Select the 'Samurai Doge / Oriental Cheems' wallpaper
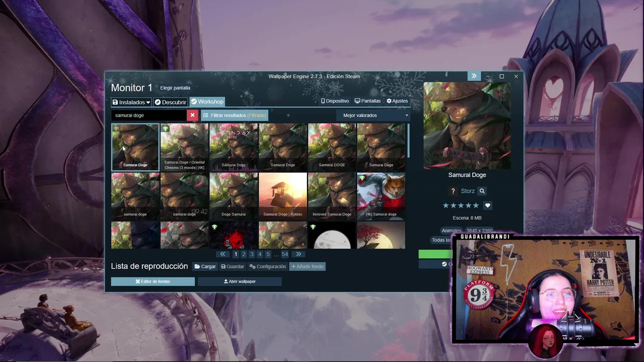The image size is (644, 362). (x=184, y=147)
